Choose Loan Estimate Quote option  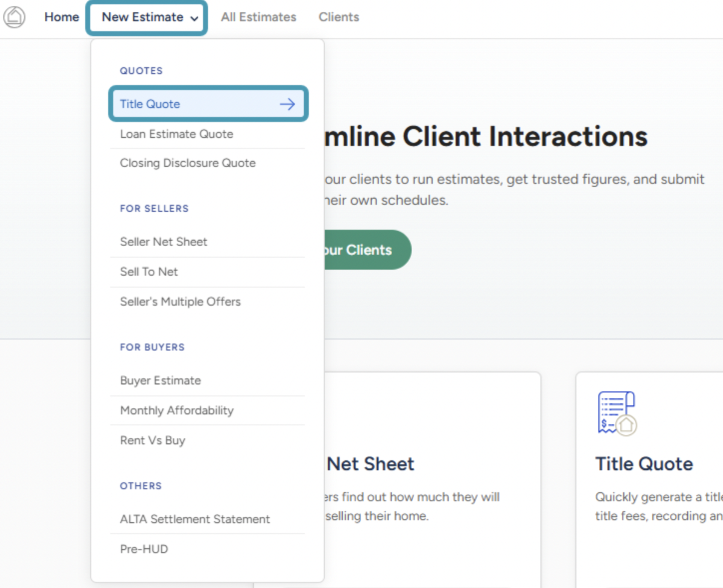[x=177, y=134]
